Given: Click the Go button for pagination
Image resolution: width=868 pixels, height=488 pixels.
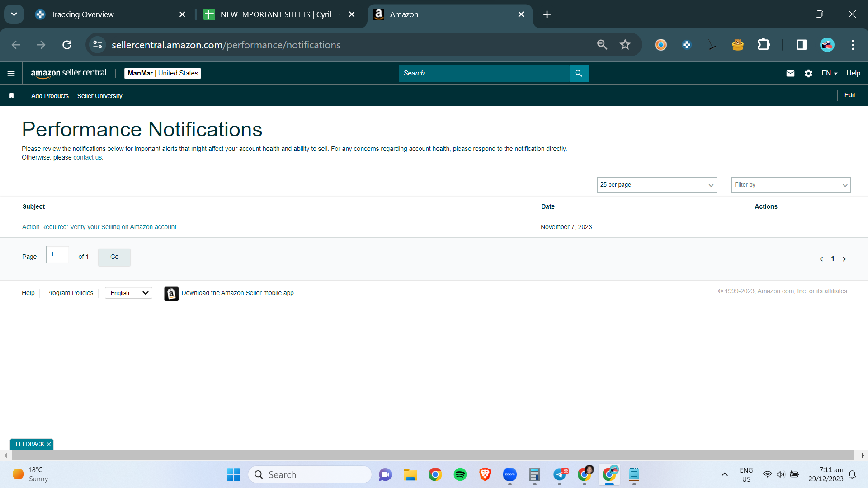Looking at the screenshot, I should coord(114,257).
